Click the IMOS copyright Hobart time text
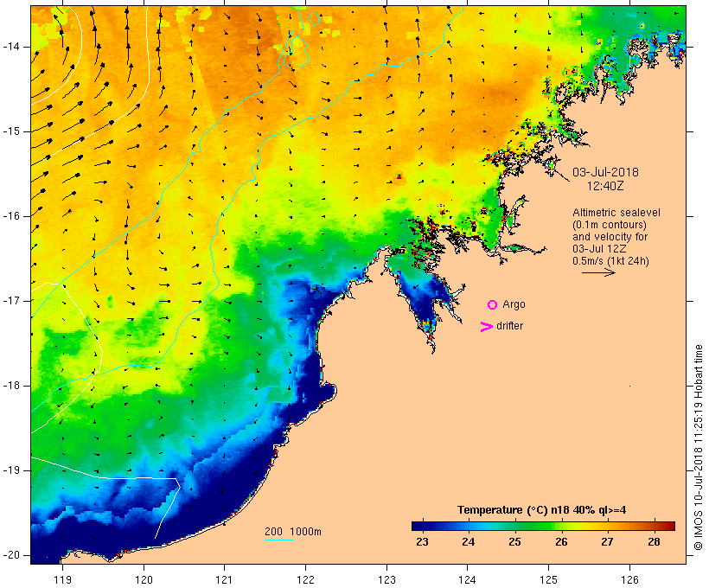709x588 pixels. tap(698, 447)
